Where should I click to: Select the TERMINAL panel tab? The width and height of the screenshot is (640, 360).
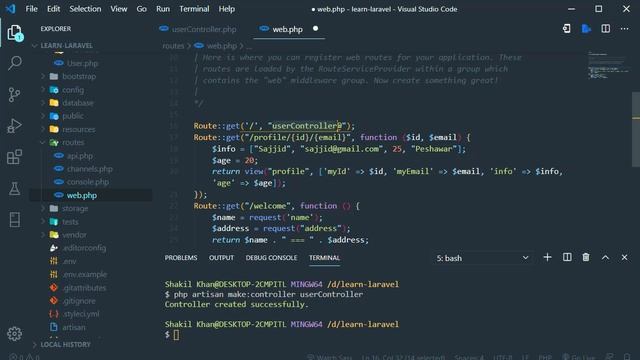(x=324, y=258)
